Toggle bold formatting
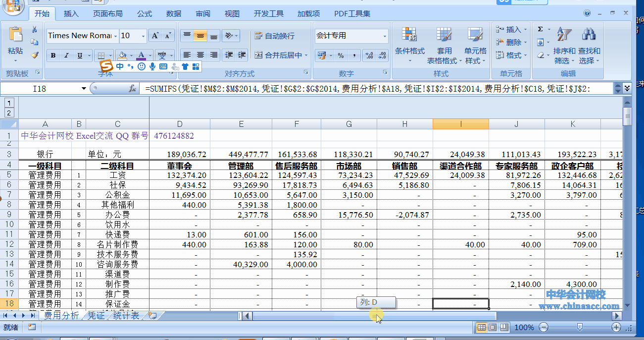 tap(53, 56)
